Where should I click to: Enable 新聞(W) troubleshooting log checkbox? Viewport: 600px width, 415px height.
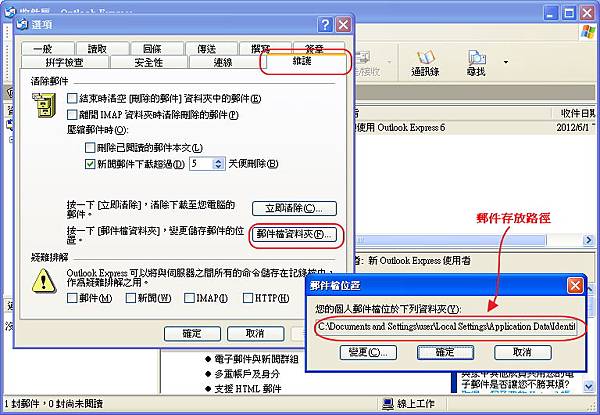pyautogui.click(x=131, y=298)
